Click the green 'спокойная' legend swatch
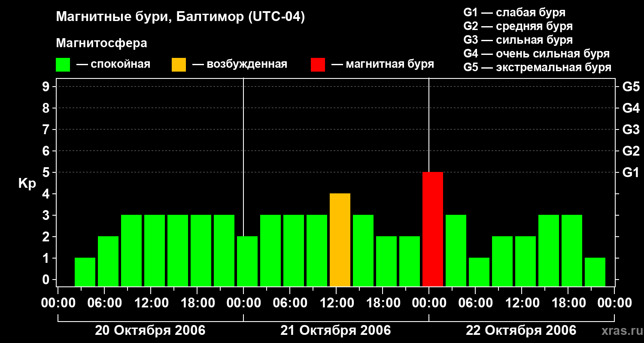This screenshot has width=644, height=343. (x=63, y=65)
